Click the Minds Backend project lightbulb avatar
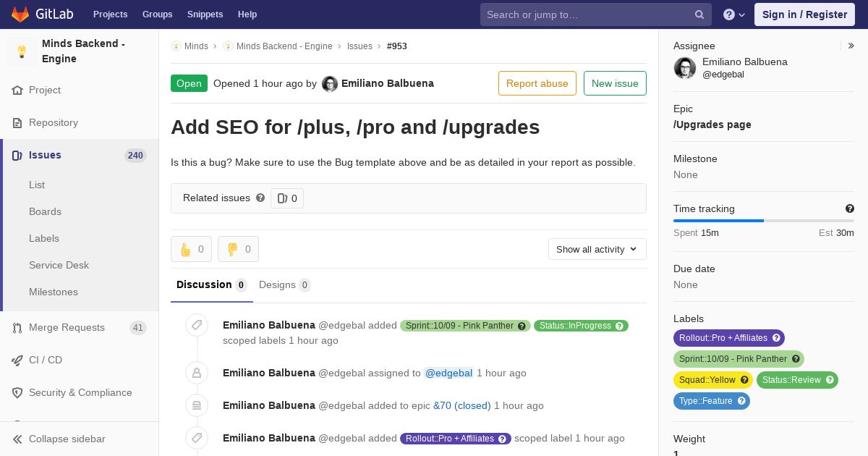The image size is (868, 456). point(22,51)
